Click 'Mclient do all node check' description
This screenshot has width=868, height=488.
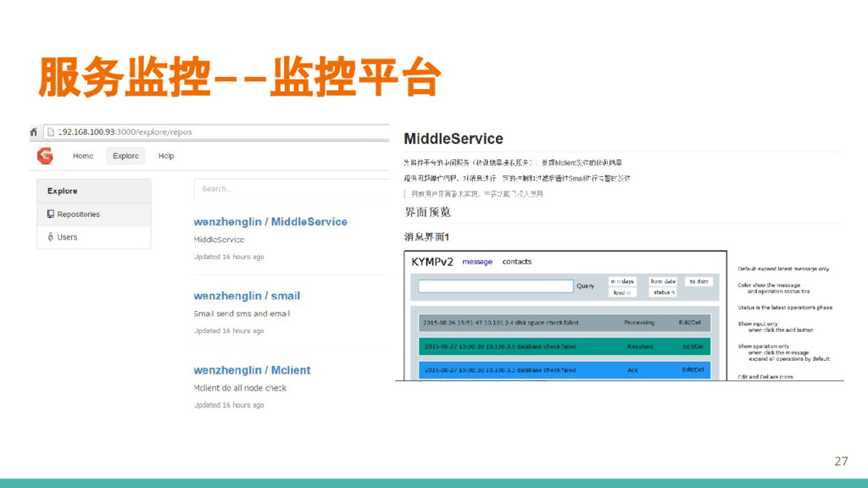[240, 388]
